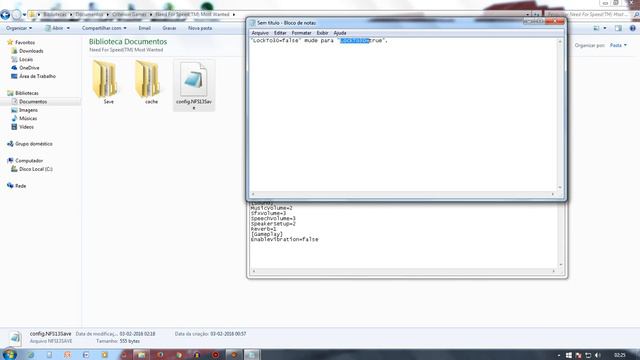Expand arrow after Bibliotecas in address bar
Image resolution: width=640 pixels, height=360 pixels.
(x=71, y=15)
